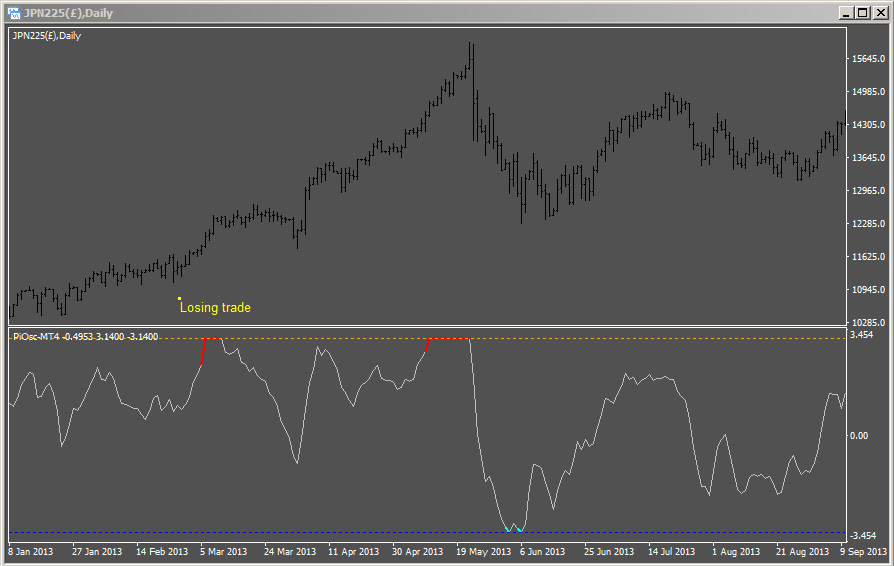This screenshot has width=894, height=566.
Task: Click the 9 Sep 2013 date label
Action: click(x=863, y=552)
